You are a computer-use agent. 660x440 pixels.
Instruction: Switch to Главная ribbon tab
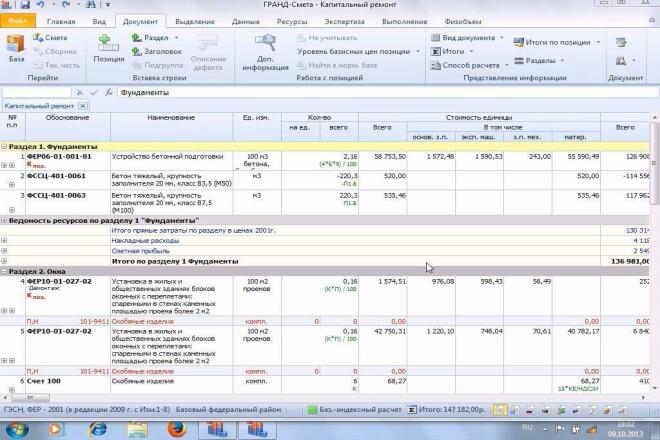click(x=61, y=21)
